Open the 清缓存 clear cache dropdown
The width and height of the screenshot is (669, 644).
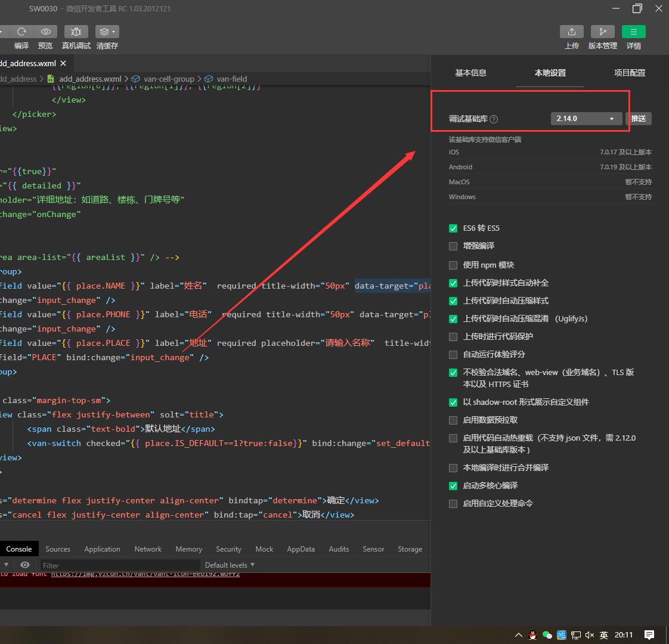coord(107,32)
